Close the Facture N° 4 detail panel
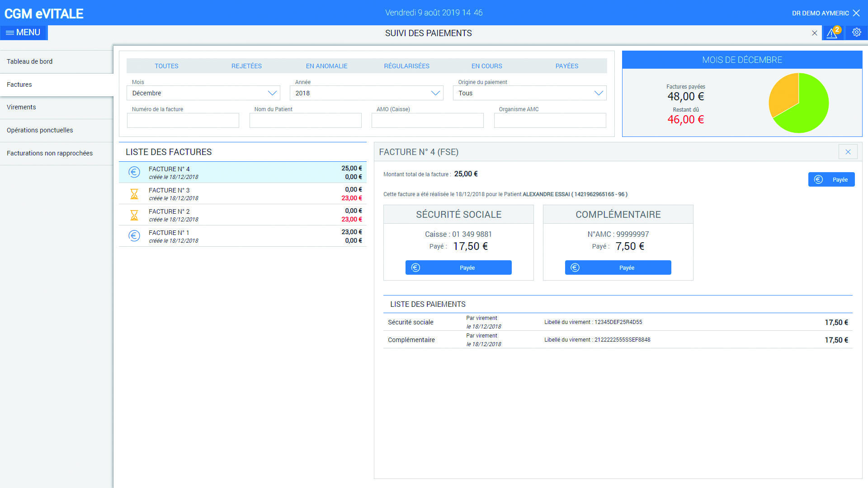This screenshot has height=488, width=868. tap(848, 152)
